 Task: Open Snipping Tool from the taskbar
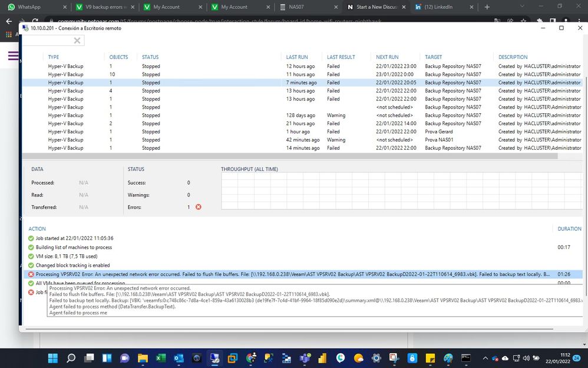point(394,358)
